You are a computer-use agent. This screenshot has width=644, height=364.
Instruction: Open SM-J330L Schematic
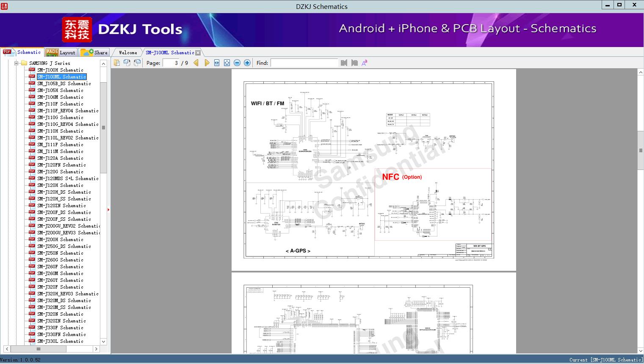click(60, 341)
